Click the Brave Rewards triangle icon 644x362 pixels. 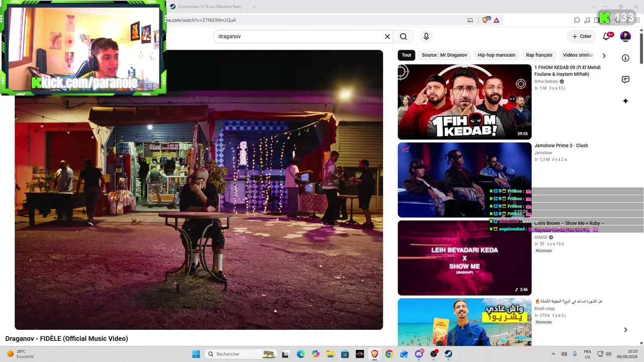click(497, 20)
